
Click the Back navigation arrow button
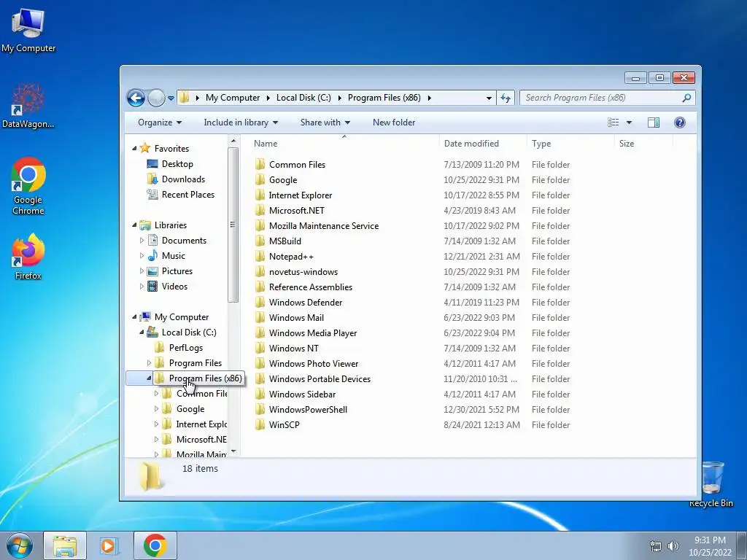point(136,98)
